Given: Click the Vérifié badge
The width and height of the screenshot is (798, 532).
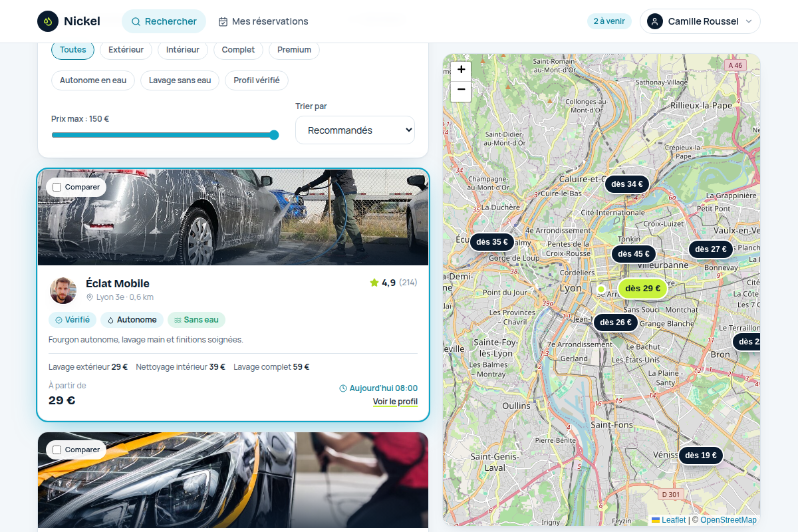Looking at the screenshot, I should [72, 320].
